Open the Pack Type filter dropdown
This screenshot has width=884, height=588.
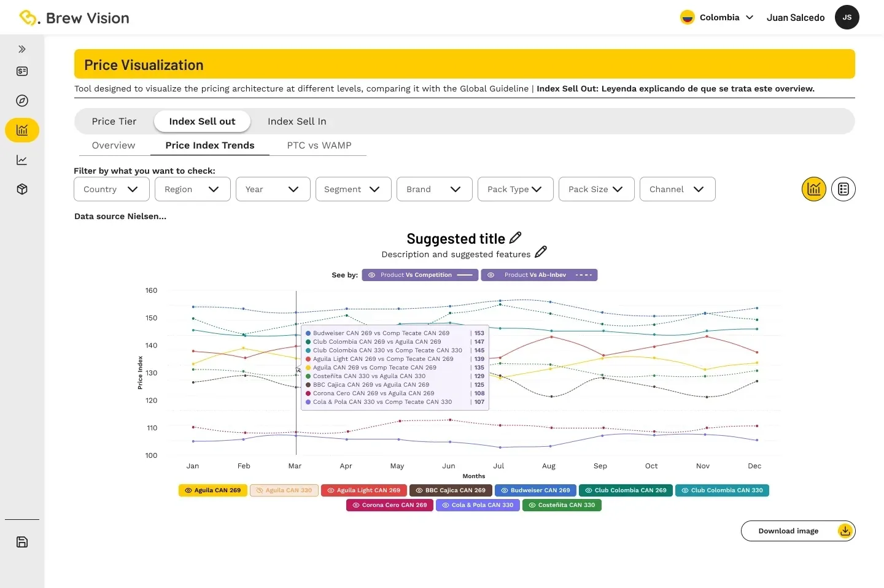[516, 189]
